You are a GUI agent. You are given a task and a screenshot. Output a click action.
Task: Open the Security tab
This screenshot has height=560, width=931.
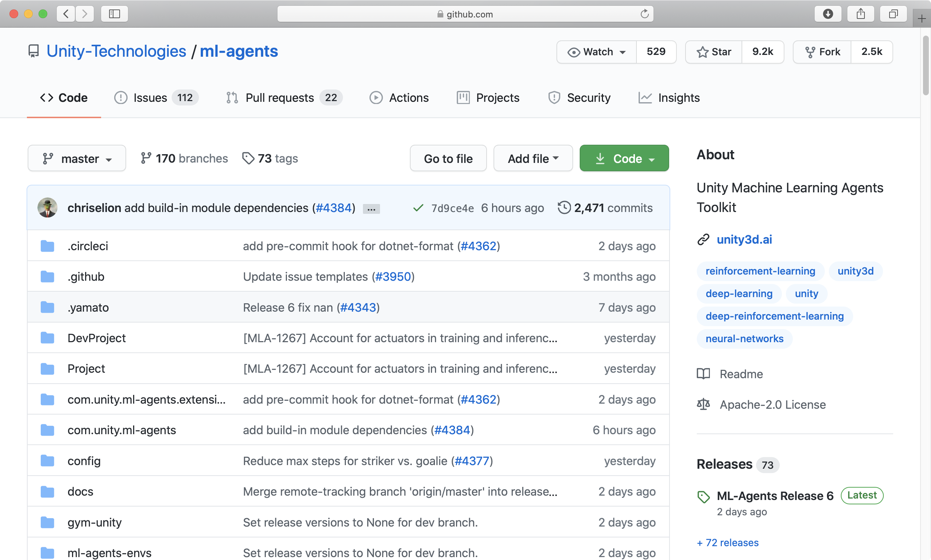[579, 98]
